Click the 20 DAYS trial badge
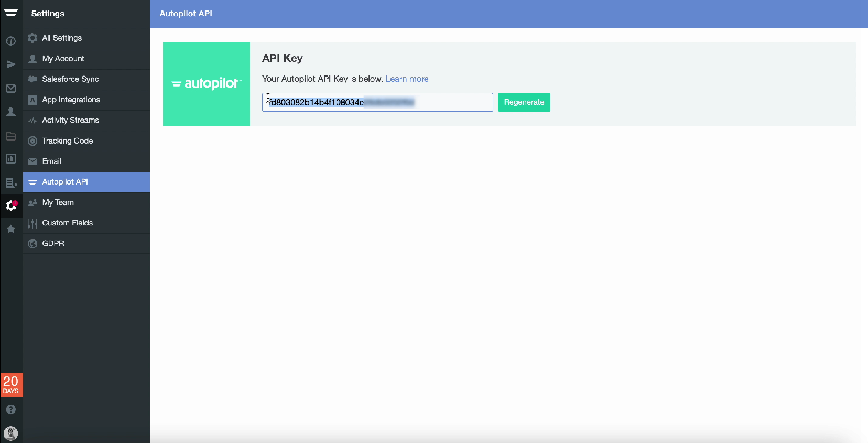The width and height of the screenshot is (868, 443). point(11,385)
